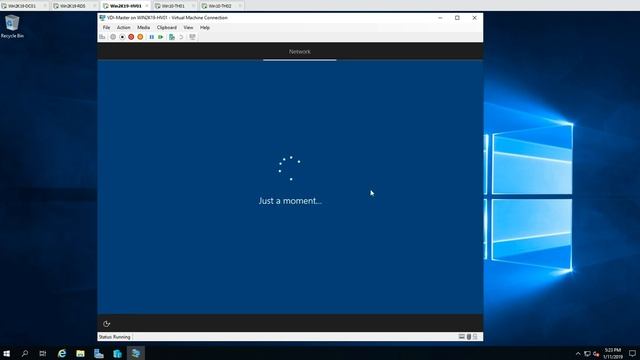Open the Clipboard menu
Image resolution: width=640 pixels, height=360 pixels.
(x=167, y=27)
